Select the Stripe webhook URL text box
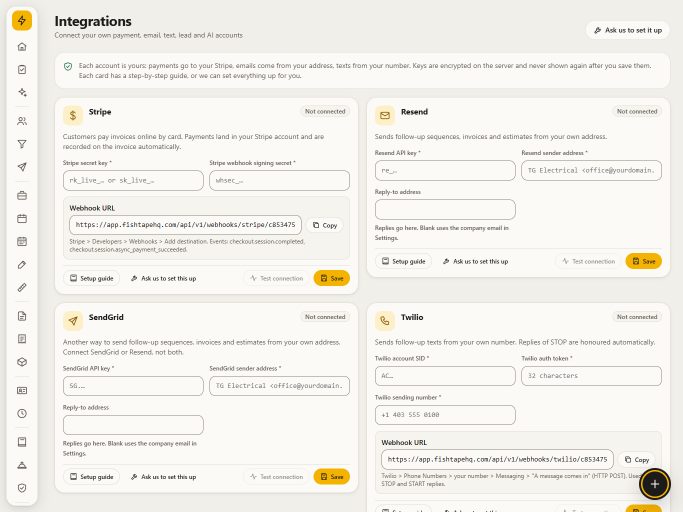Image resolution: width=683 pixels, height=512 pixels. point(185,225)
